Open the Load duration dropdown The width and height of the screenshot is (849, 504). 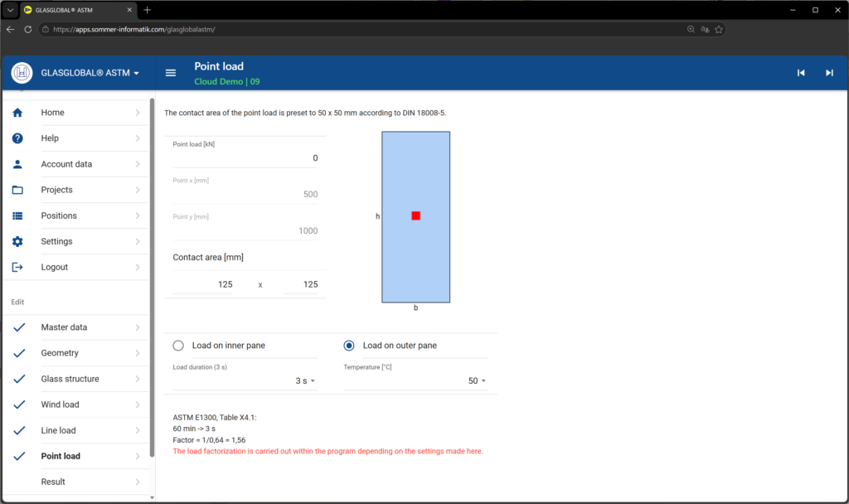[245, 380]
